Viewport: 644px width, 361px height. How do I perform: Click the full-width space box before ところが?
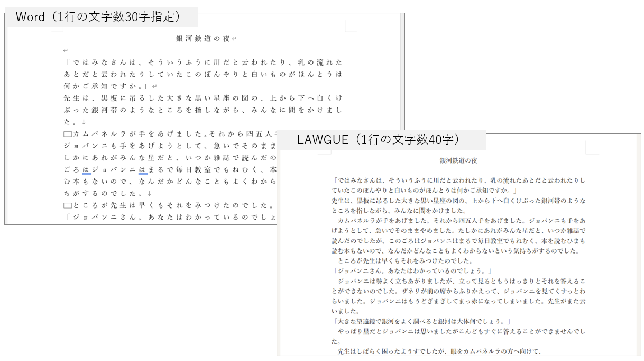pyautogui.click(x=67, y=205)
